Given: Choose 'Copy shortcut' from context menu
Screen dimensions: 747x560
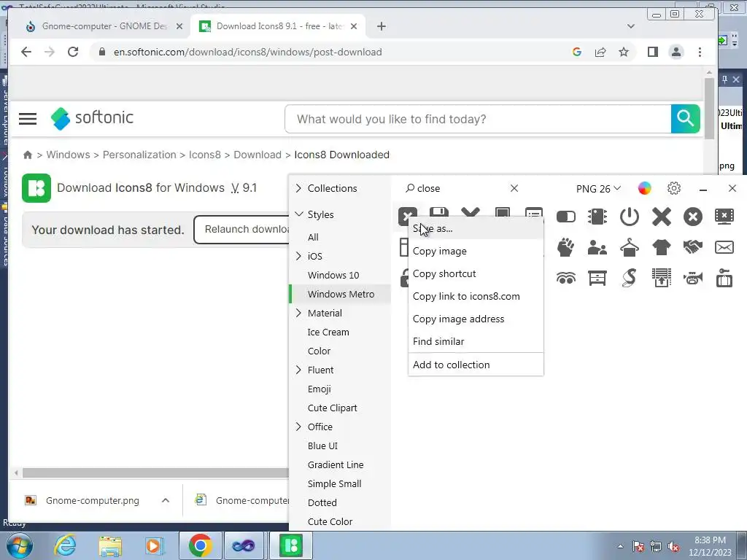Looking at the screenshot, I should tap(476, 274).
